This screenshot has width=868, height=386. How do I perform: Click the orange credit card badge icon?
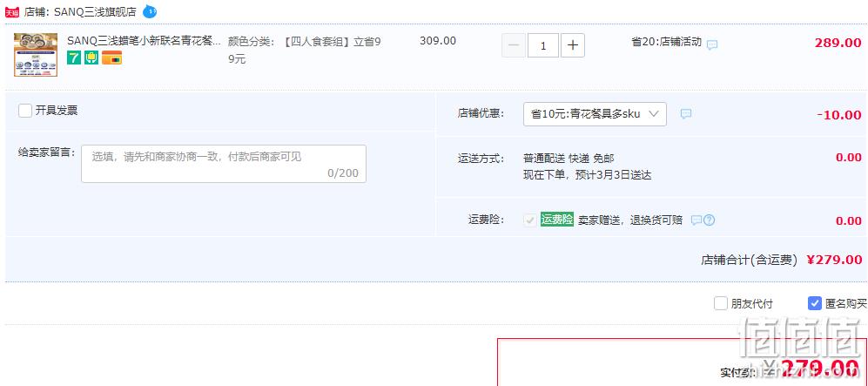coord(111,58)
